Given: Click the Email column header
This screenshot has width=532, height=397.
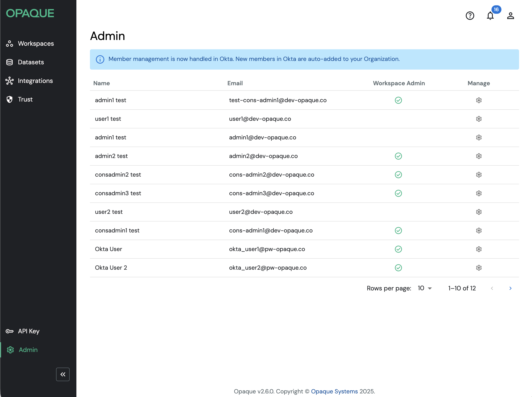Looking at the screenshot, I should coord(235,83).
